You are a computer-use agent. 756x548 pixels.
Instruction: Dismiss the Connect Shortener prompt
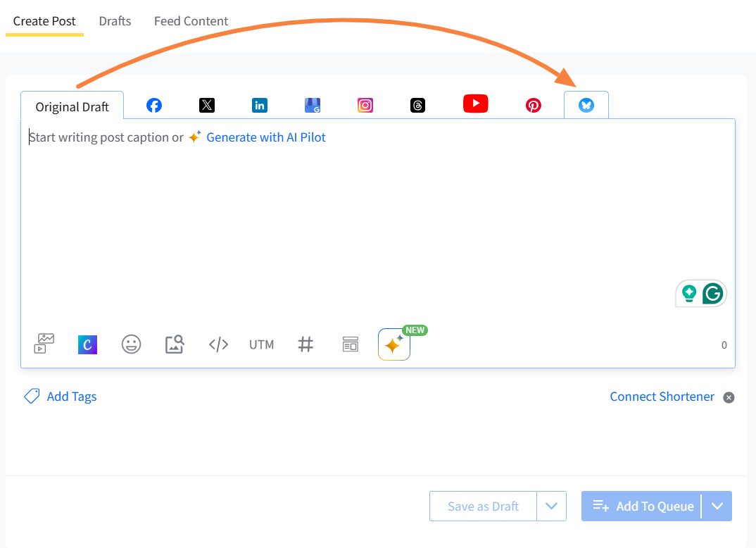[x=729, y=397]
